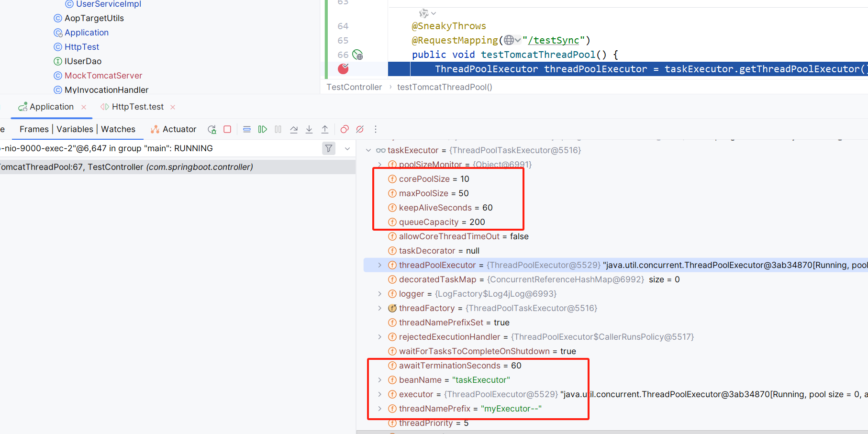Select allowCoreThreadTimeOut = false row
This screenshot has height=434, width=868.
pyautogui.click(x=458, y=236)
